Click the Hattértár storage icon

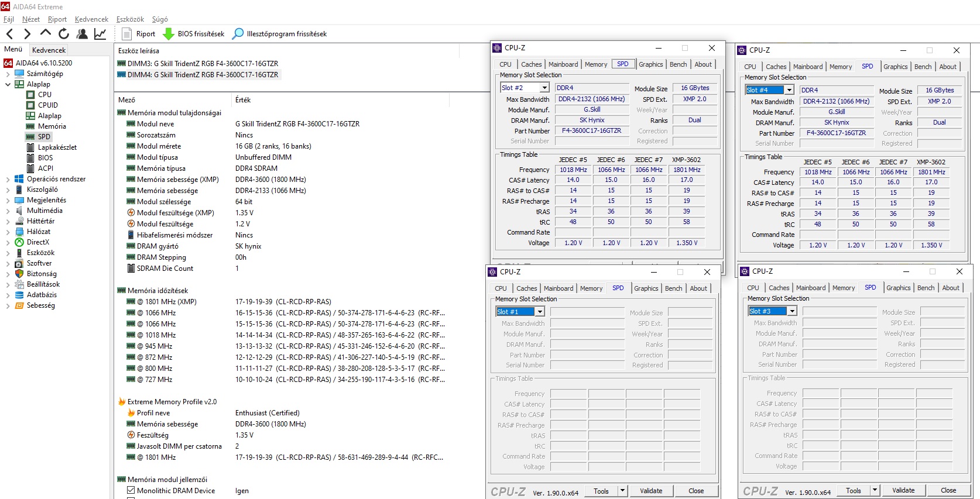[x=19, y=221]
